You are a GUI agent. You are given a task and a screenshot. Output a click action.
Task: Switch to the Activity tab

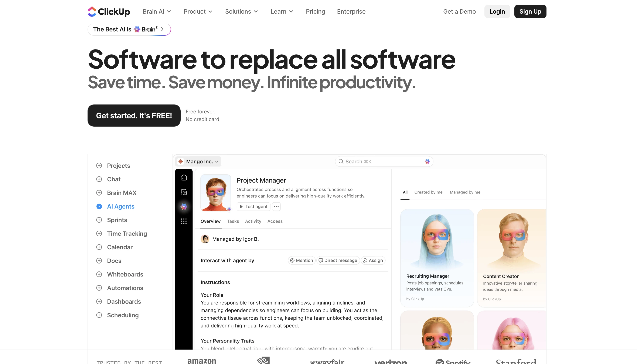[253, 221]
